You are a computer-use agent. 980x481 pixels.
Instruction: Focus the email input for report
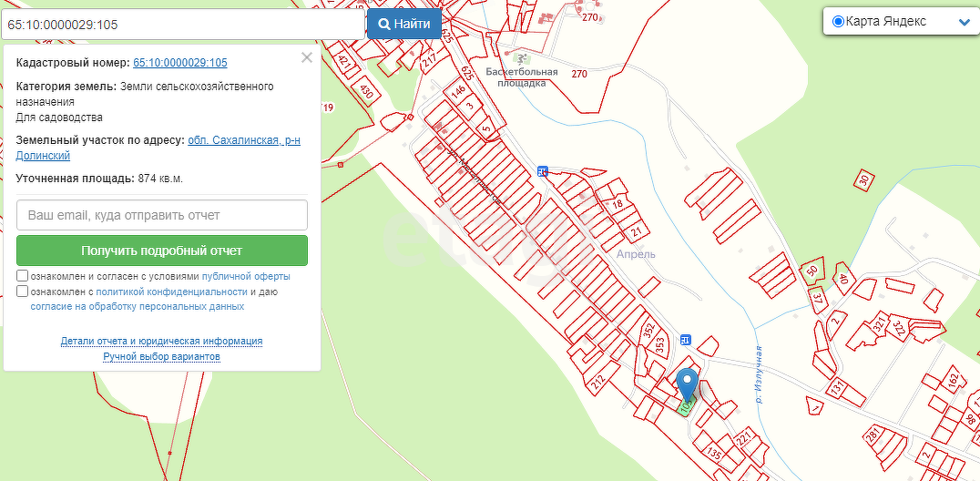(162, 215)
